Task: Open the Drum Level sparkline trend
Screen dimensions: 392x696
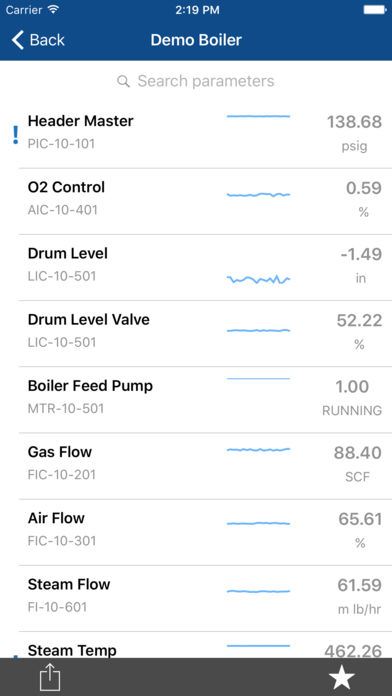Action: click(258, 279)
